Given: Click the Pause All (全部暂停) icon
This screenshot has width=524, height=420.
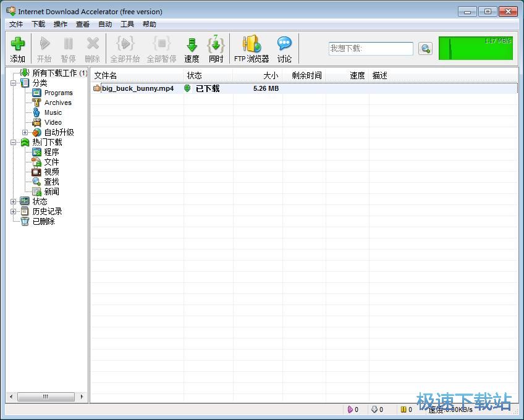Looking at the screenshot, I should pyautogui.click(x=161, y=49).
